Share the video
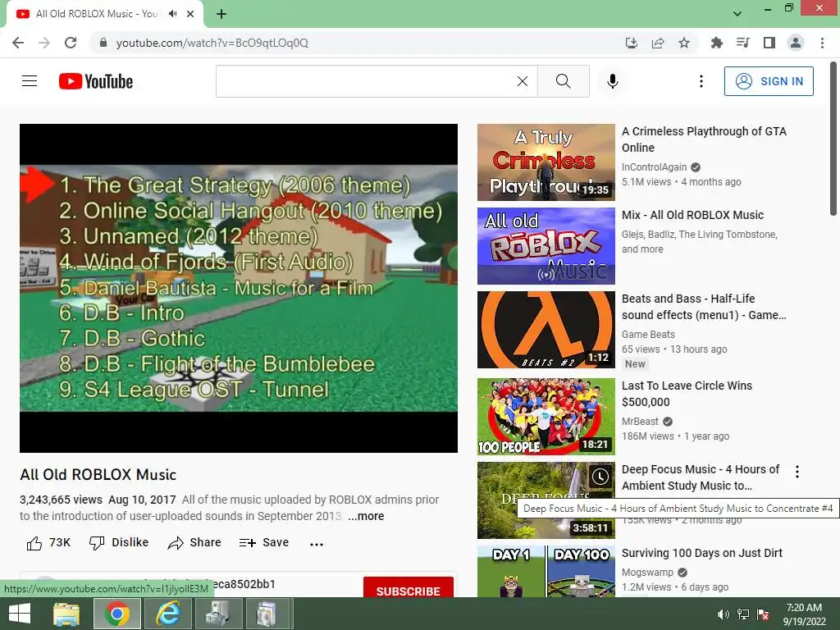The height and width of the screenshot is (630, 840). pos(194,543)
